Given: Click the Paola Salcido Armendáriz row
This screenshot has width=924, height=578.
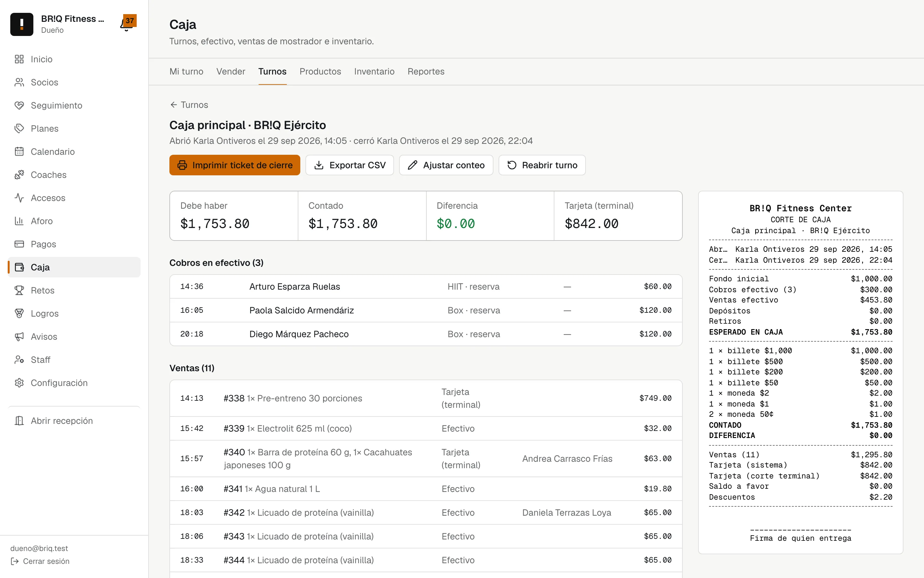Looking at the screenshot, I should coord(426,311).
